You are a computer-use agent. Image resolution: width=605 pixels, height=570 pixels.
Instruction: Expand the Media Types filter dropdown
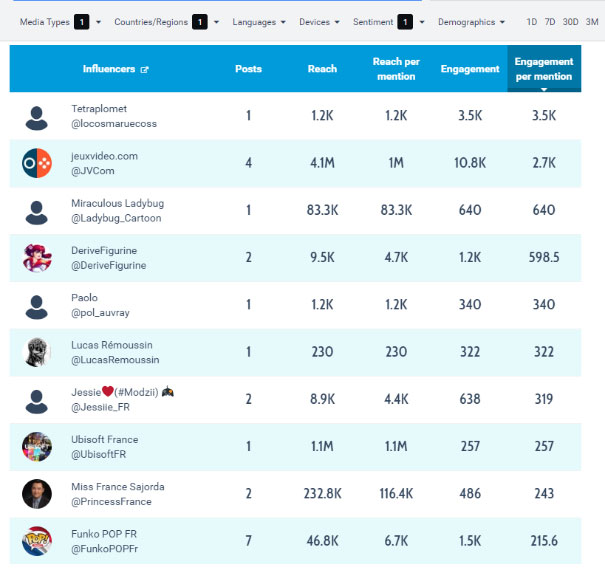pos(57,21)
